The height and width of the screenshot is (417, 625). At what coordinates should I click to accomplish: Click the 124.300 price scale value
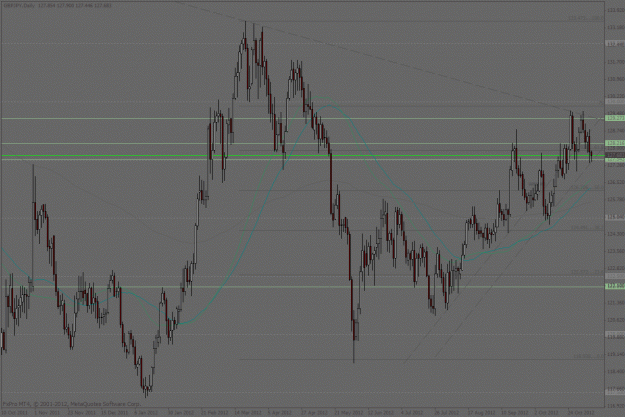click(x=615, y=234)
